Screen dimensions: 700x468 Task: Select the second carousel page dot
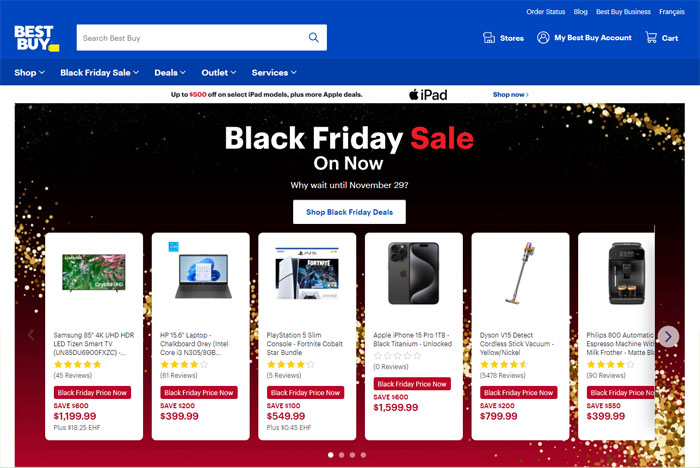[341, 455]
